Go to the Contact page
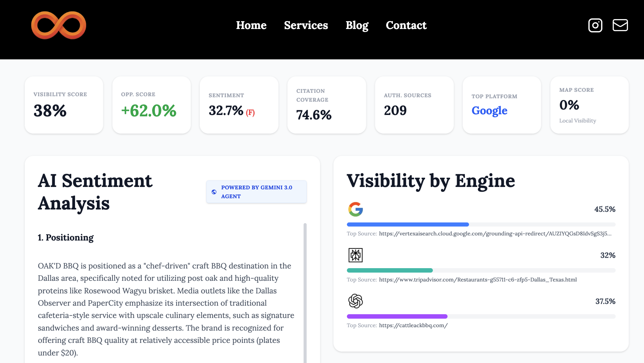 (x=406, y=25)
